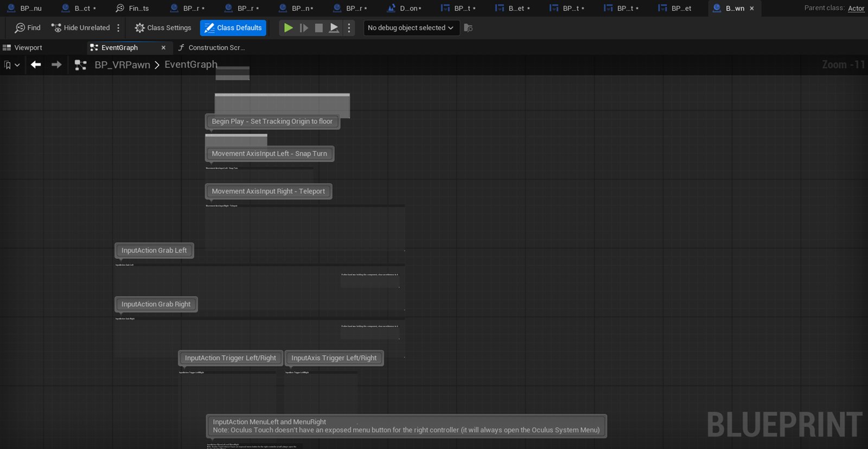
Task: Open the debug object selection dropdown
Action: point(411,28)
